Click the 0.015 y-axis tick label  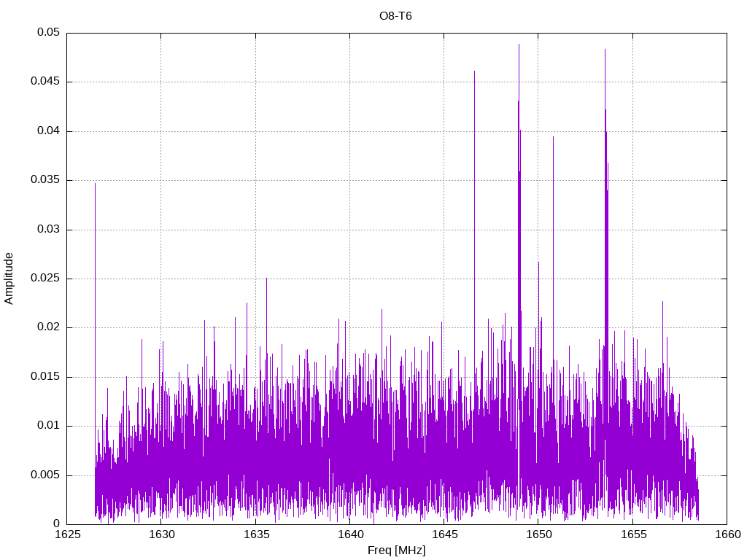coord(45,377)
